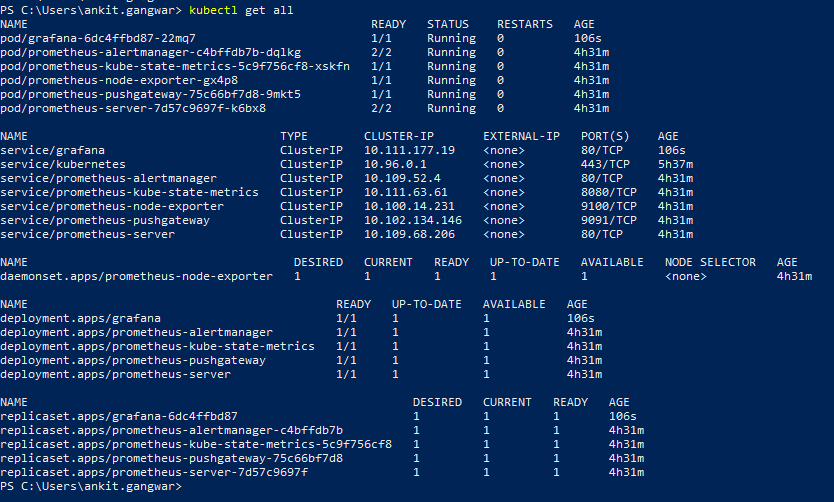The width and height of the screenshot is (834, 502).
Task: Click the RESTARTS column header
Action: (x=525, y=24)
